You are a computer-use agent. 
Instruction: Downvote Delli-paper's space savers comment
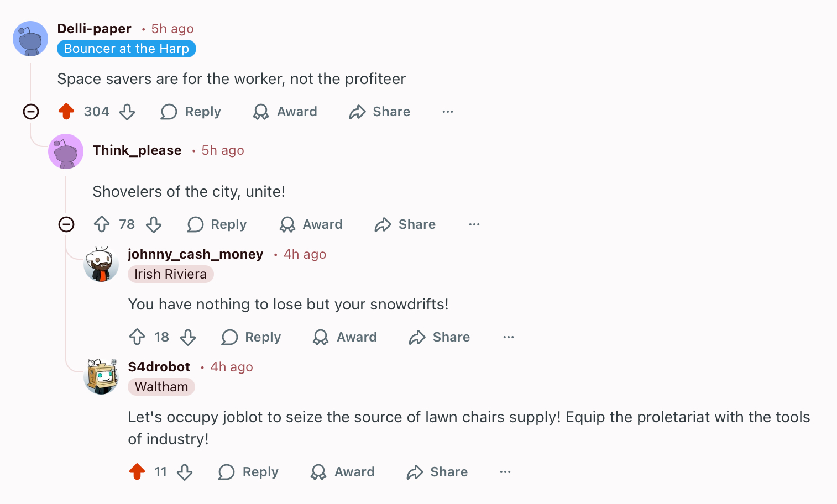(x=127, y=112)
